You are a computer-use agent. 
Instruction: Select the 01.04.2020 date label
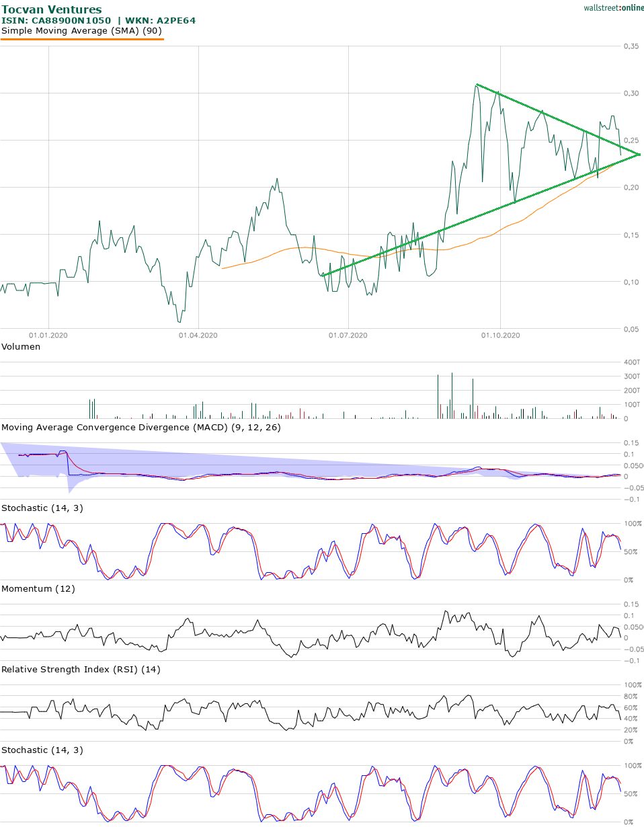coord(198,334)
